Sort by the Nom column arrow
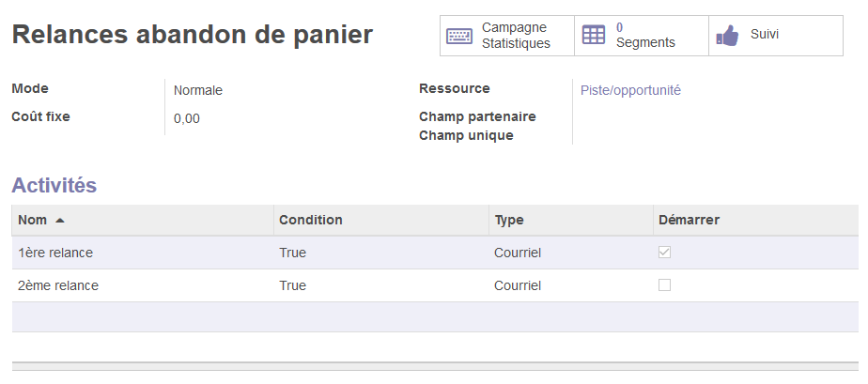This screenshot has height=384, width=868. [x=60, y=221]
